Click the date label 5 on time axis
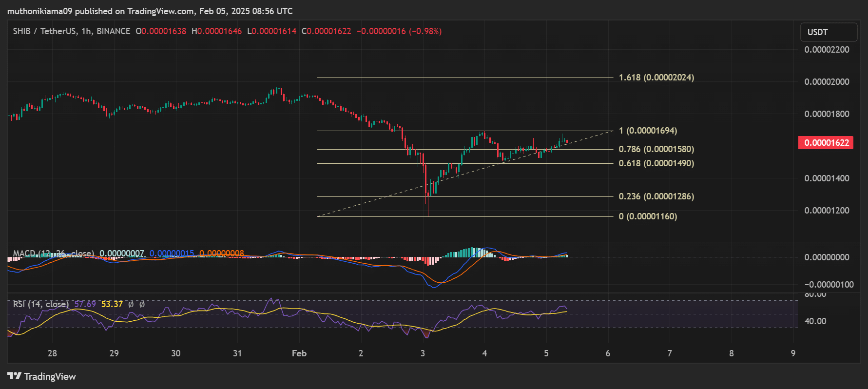This screenshot has width=868, height=389. pyautogui.click(x=546, y=353)
